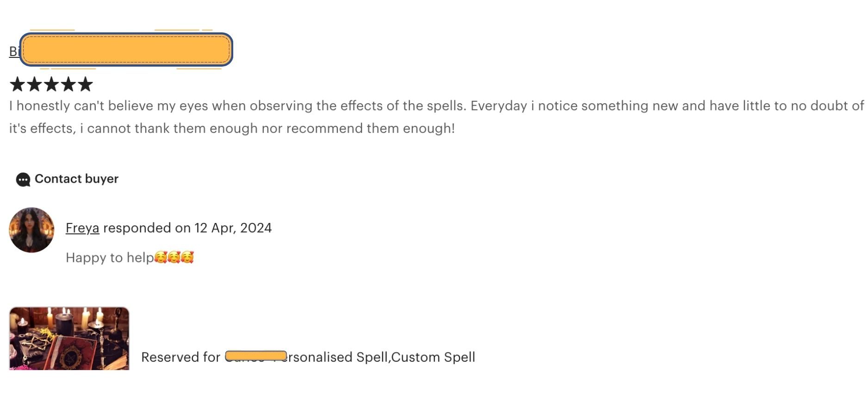This screenshot has width=868, height=408.
Task: Click the second rating star
Action: (34, 84)
